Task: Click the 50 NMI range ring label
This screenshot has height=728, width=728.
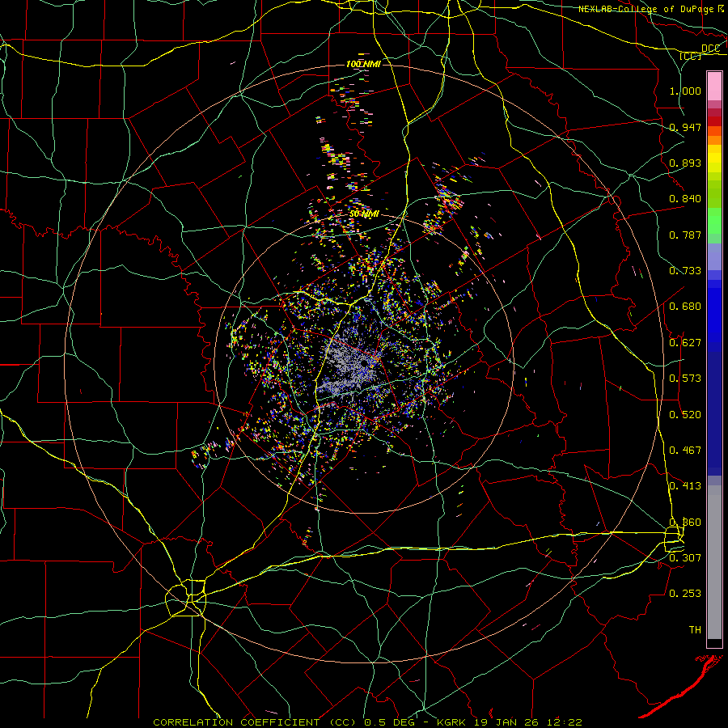Action: click(x=364, y=214)
